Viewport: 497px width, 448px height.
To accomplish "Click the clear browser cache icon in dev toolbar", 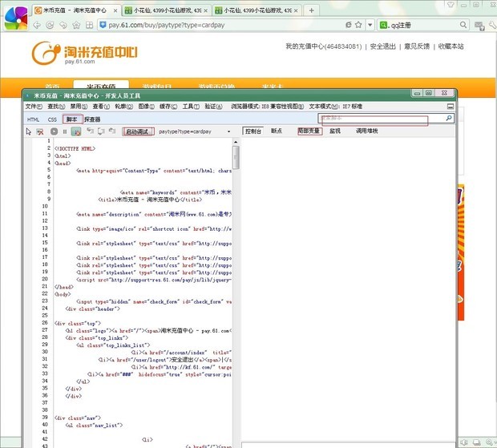I will click(x=40, y=131).
